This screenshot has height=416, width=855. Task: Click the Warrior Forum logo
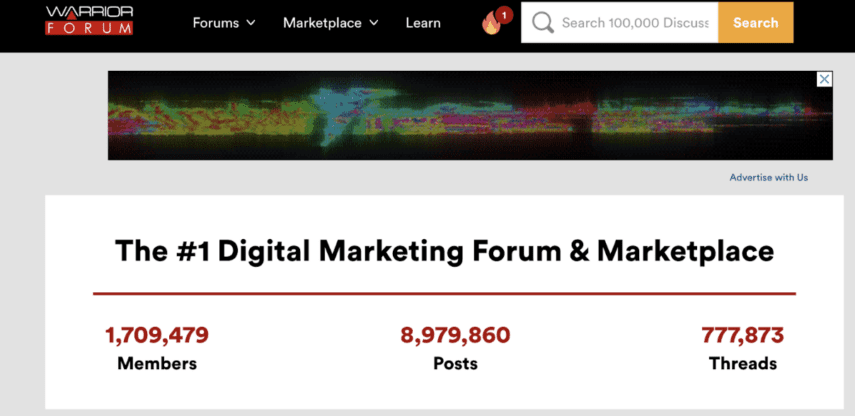pos(89,20)
